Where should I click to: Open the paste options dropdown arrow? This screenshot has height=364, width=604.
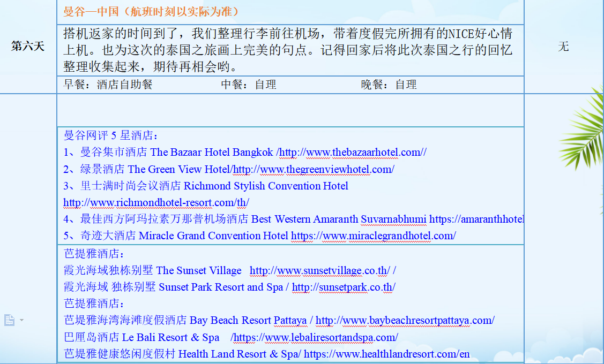21,320
